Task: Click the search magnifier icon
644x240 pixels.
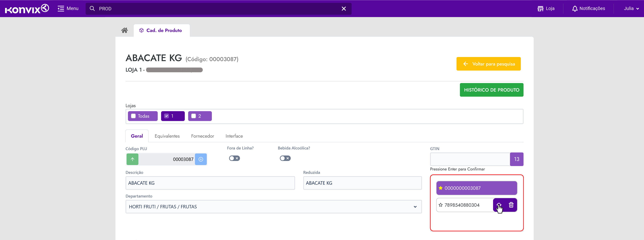Action: [x=92, y=9]
